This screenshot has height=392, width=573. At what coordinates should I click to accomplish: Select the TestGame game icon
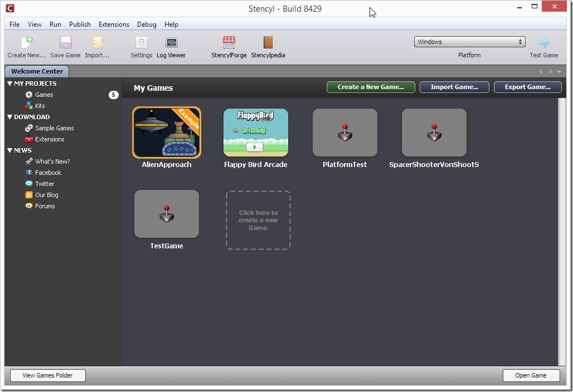[167, 214]
